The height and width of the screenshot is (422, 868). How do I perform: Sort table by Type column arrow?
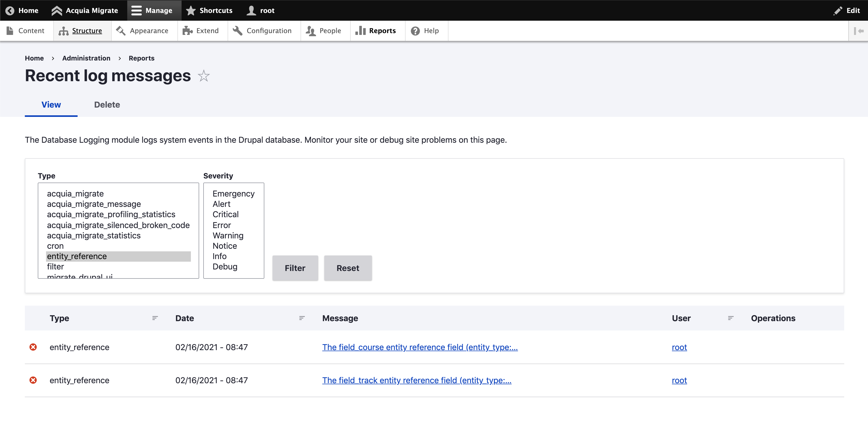(155, 318)
